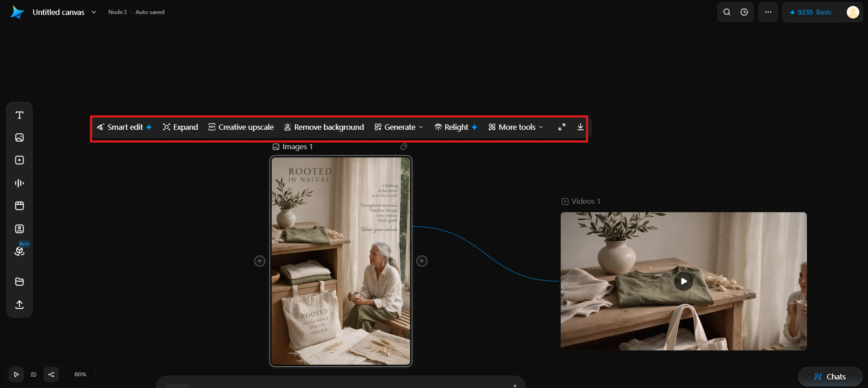The height and width of the screenshot is (388, 868).
Task: Click the plus button right of image node
Action: tap(422, 261)
